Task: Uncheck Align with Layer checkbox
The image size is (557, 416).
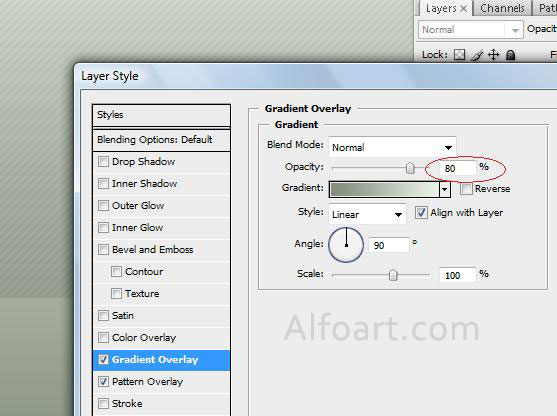Action: pyautogui.click(x=421, y=212)
